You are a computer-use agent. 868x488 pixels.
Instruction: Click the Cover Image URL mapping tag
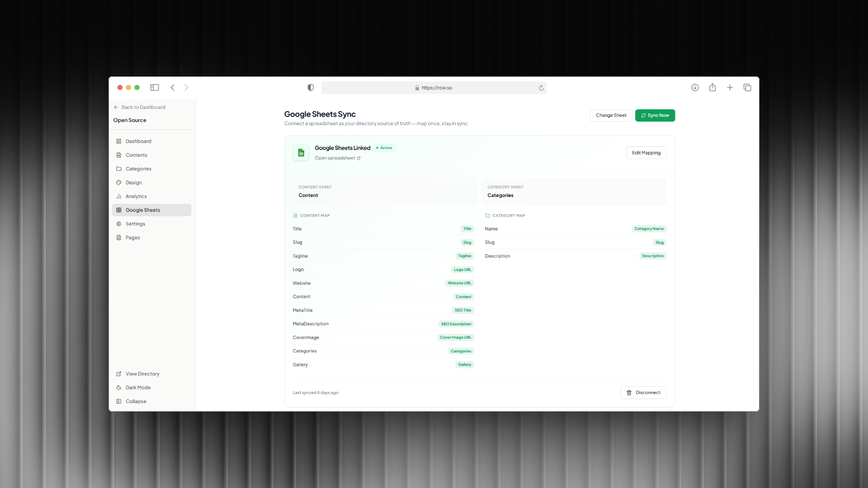point(455,338)
